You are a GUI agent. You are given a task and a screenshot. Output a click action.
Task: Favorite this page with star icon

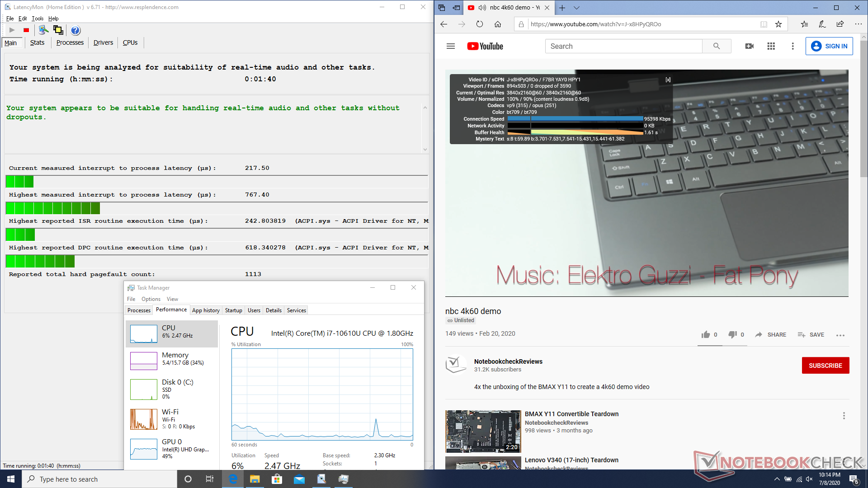[x=778, y=24]
